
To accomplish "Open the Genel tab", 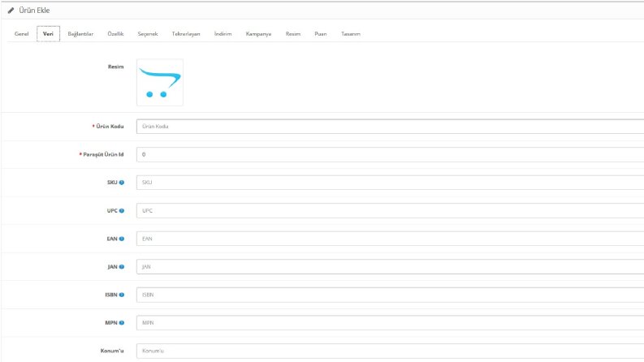I will [x=22, y=34].
